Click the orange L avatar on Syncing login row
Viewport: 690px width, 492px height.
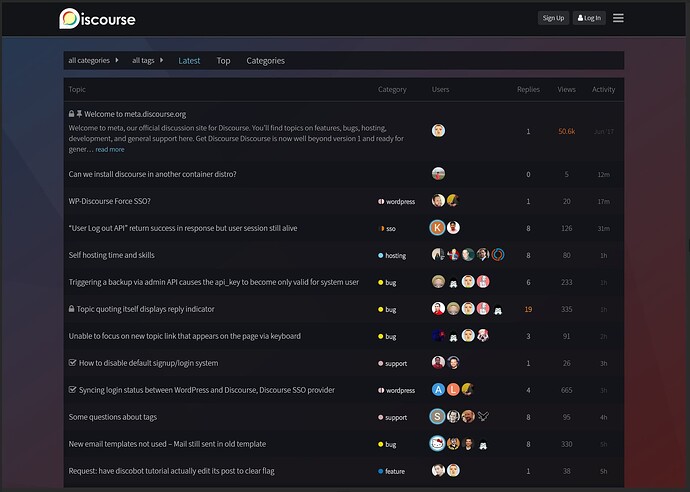453,389
